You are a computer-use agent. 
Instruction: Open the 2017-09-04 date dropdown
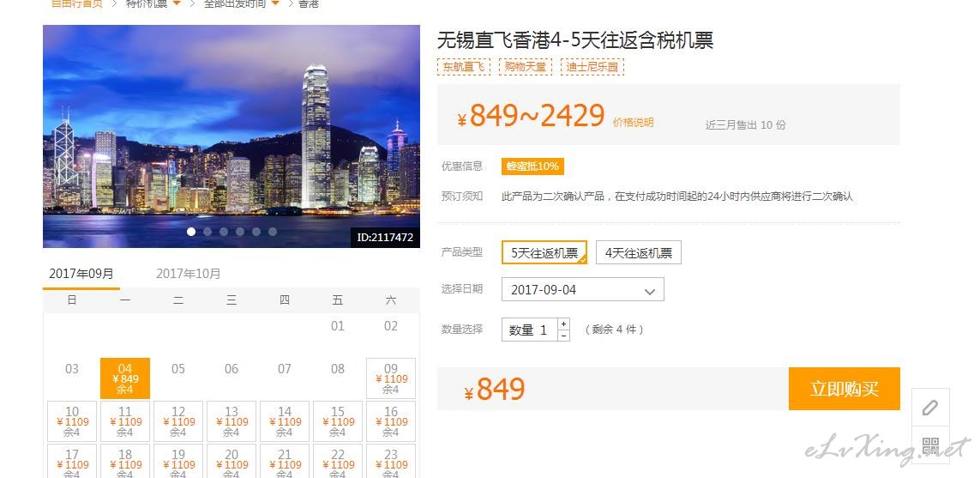pyautogui.click(x=582, y=290)
